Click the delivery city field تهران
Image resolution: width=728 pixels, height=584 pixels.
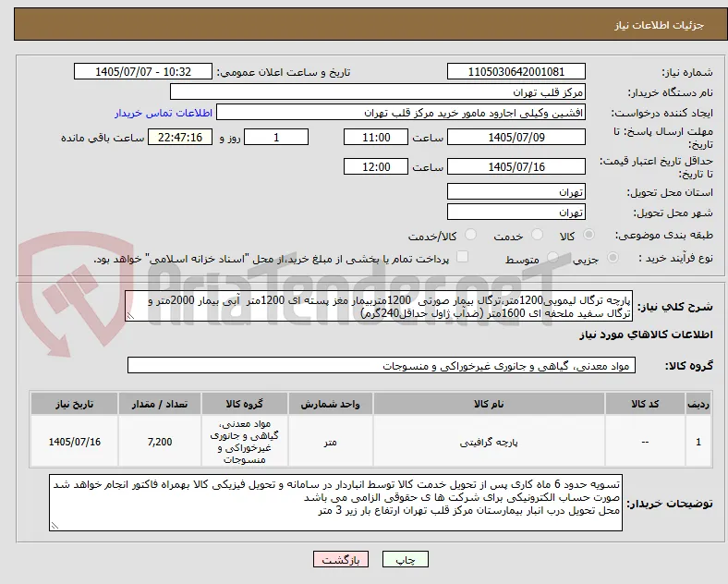516,213
